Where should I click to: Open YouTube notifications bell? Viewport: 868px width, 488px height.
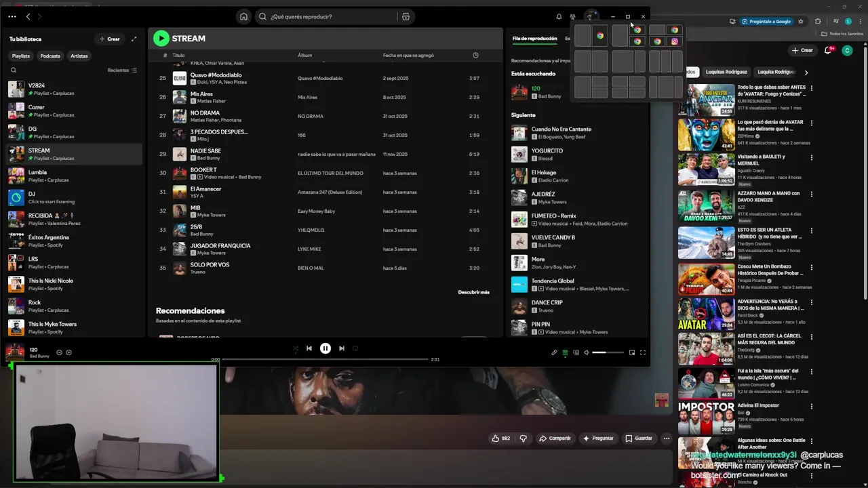pyautogui.click(x=829, y=50)
